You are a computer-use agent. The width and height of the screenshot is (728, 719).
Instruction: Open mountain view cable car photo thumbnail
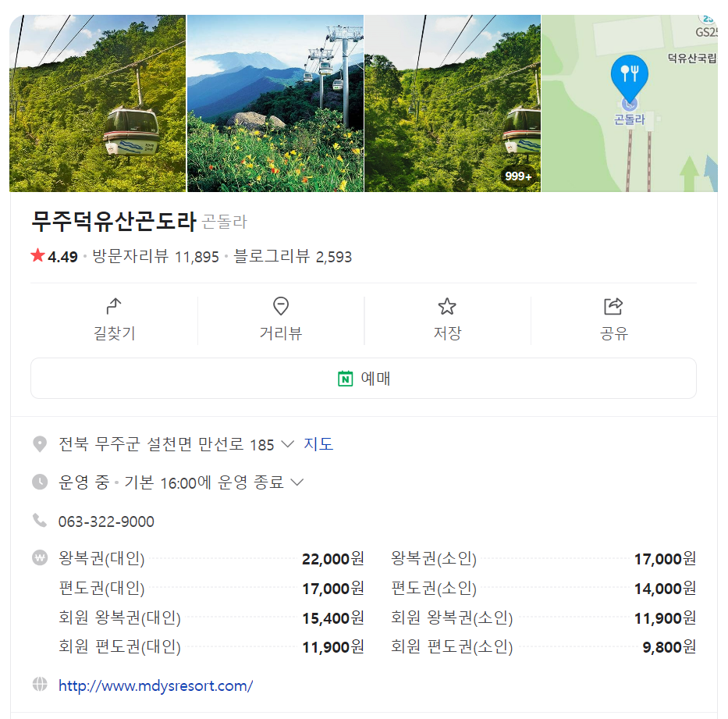tap(275, 103)
